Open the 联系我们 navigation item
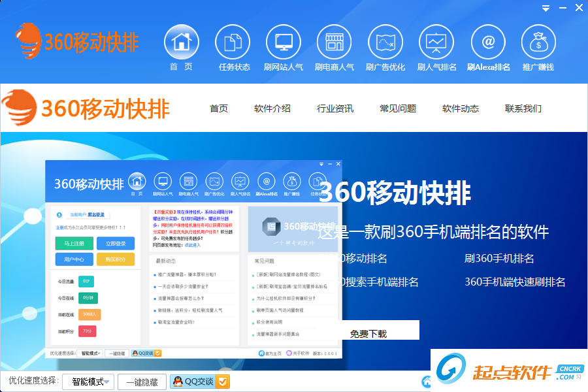This screenshot has width=588, height=392. click(x=523, y=108)
